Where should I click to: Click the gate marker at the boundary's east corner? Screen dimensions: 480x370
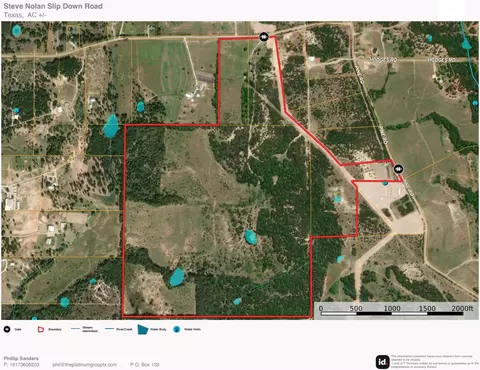click(398, 169)
